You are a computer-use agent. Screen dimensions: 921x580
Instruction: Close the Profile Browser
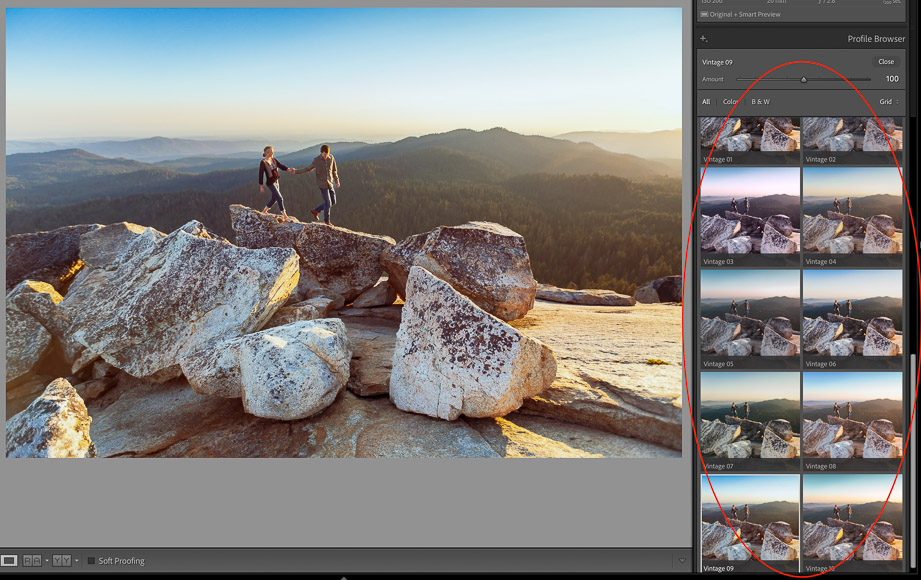click(x=886, y=62)
